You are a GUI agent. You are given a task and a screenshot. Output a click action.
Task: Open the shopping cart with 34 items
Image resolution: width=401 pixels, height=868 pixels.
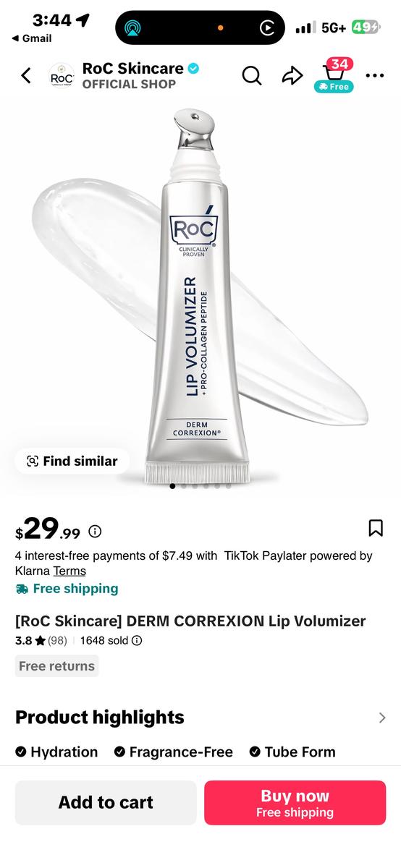[333, 75]
